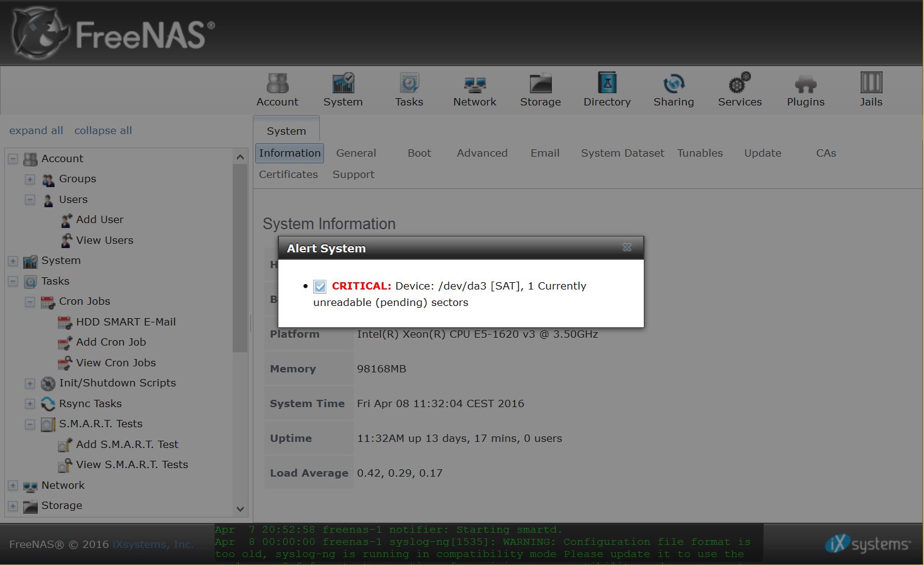This screenshot has height=565, width=924.
Task: Open the iXsystems, Inc. footer link
Action: pos(153,544)
